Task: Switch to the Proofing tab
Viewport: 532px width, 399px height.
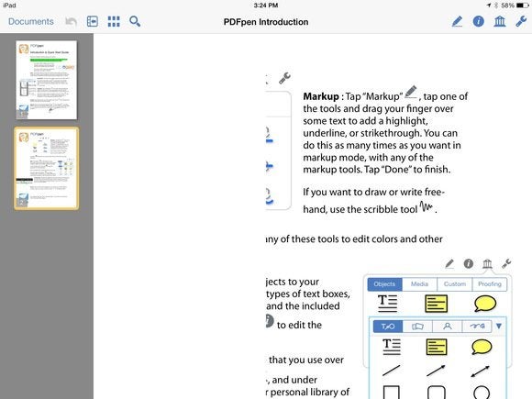Action: click(x=490, y=284)
